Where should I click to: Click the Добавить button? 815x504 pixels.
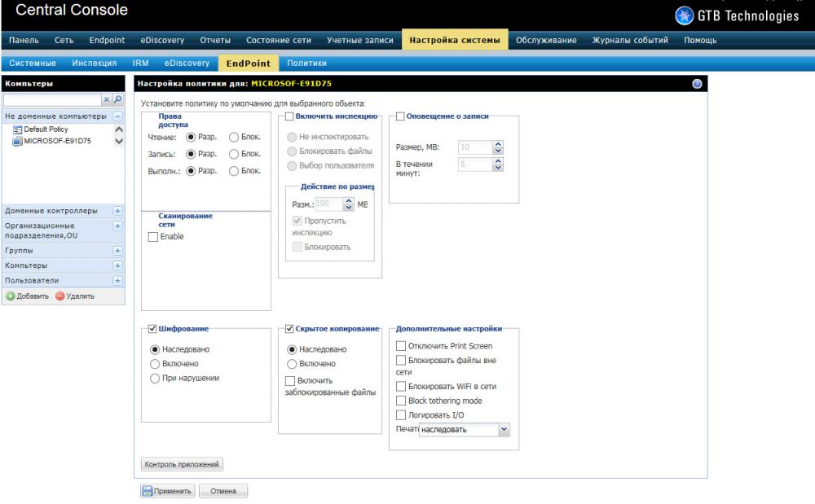tap(28, 296)
